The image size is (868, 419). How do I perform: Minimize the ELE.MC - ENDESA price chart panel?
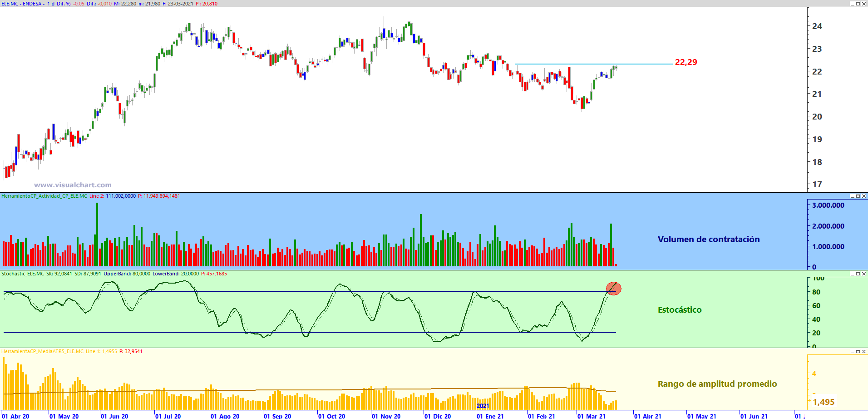click(852, 4)
